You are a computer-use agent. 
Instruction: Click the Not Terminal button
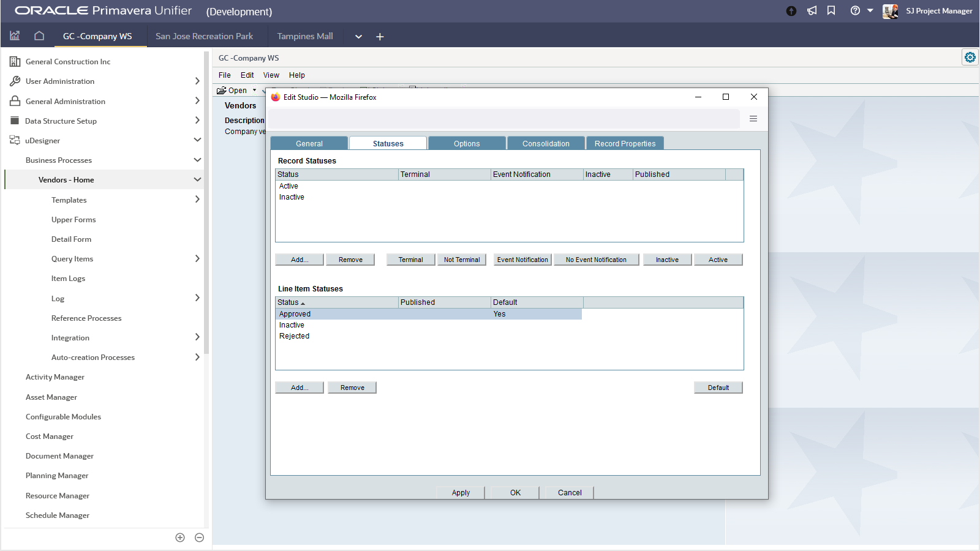462,260
